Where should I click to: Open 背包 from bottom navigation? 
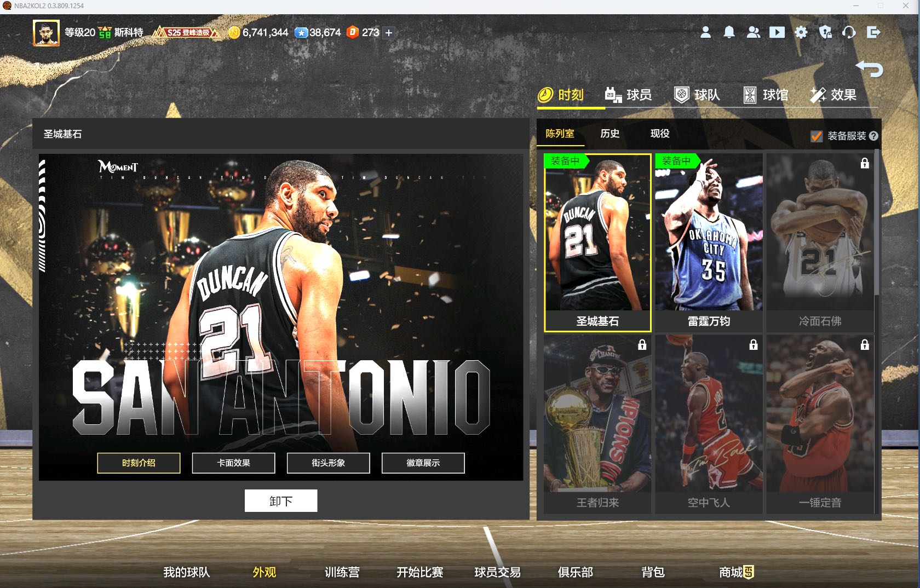click(x=653, y=573)
